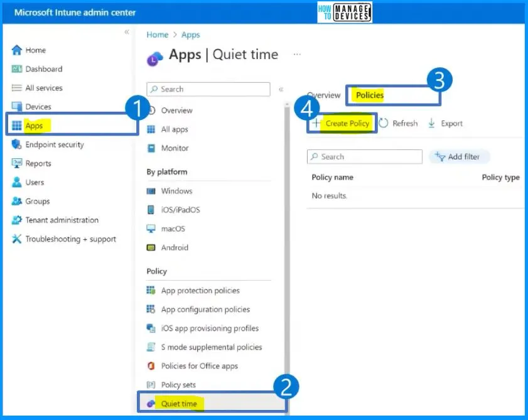Image resolution: width=528 pixels, height=420 pixels.
Task: Select the Endpoint security shield icon
Action: click(17, 144)
